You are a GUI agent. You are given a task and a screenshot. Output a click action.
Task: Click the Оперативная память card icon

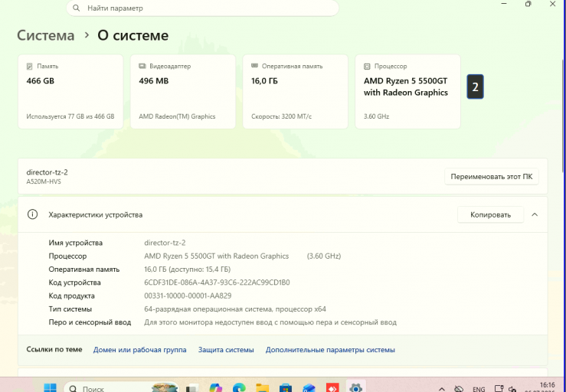coord(254,66)
